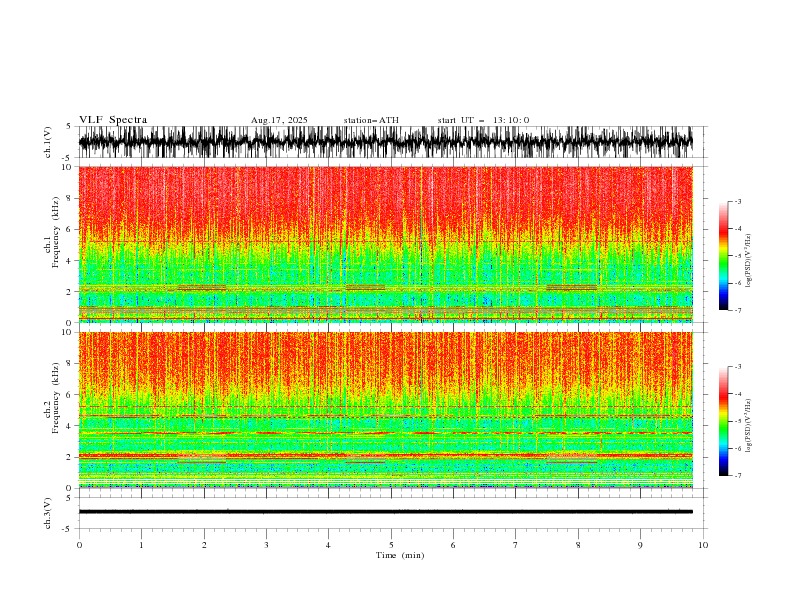
Task: Click the 'VLF Spectra' title text
Action: click(x=113, y=120)
